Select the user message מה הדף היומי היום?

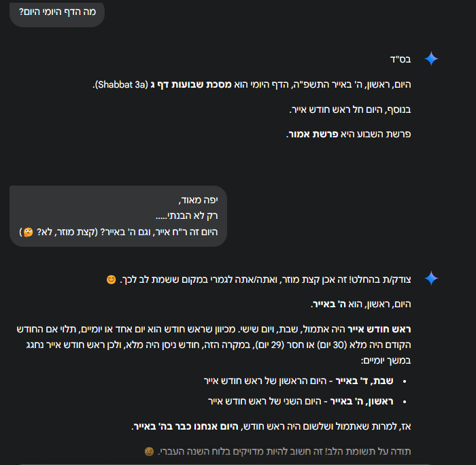(57, 12)
